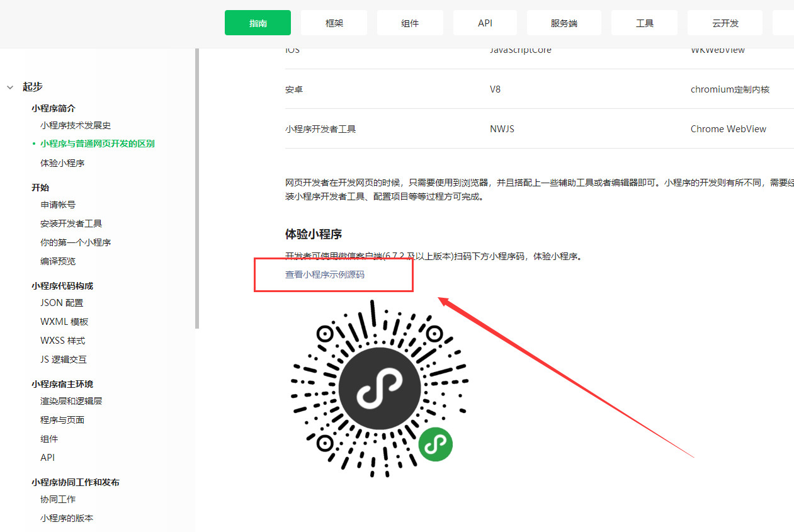This screenshot has width=794, height=532.
Task: Select the 小程序开发者工具 table cell
Action: point(320,129)
